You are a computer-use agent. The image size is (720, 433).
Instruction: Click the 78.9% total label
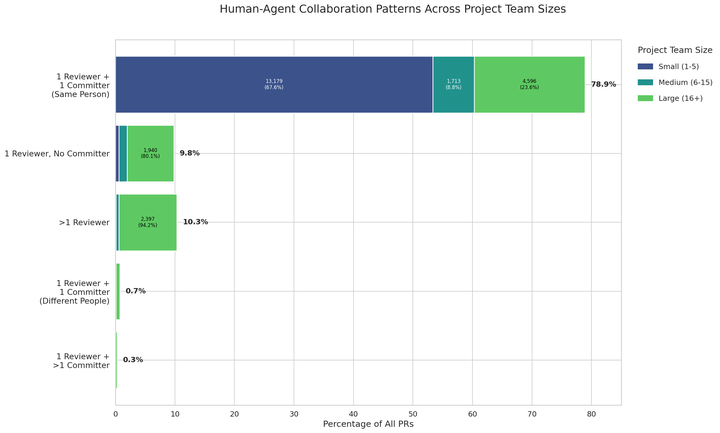tap(603, 84)
